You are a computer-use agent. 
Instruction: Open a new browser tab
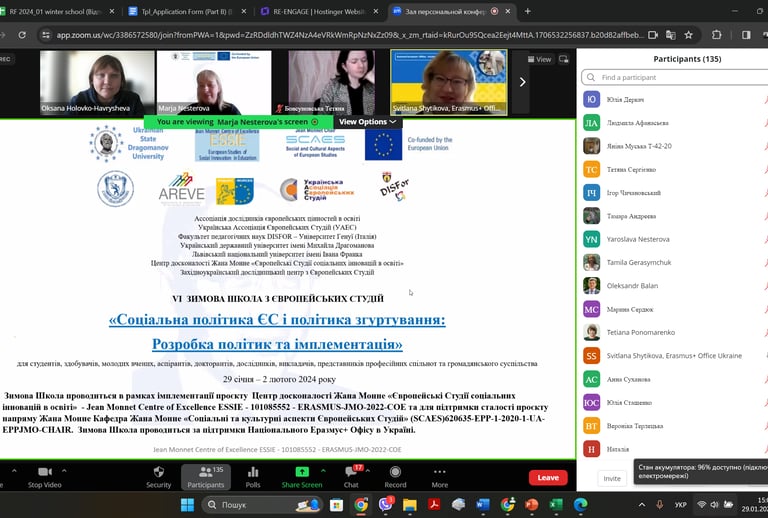click(528, 11)
